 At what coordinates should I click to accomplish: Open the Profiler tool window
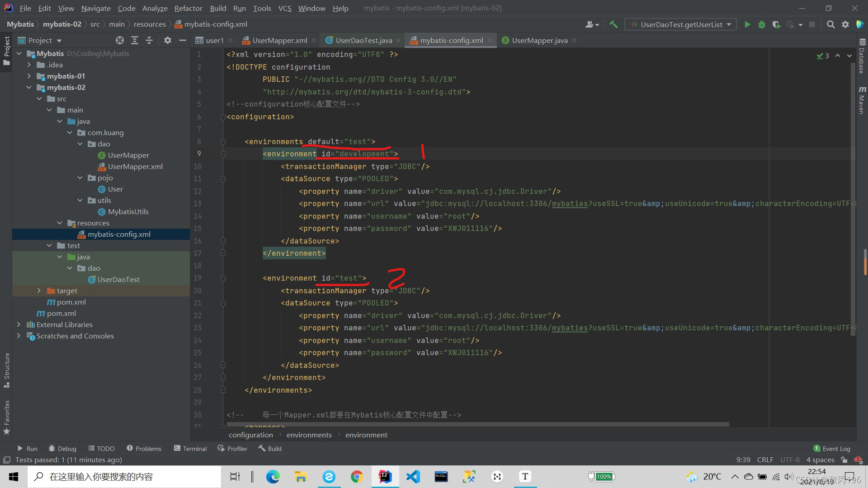(x=232, y=449)
